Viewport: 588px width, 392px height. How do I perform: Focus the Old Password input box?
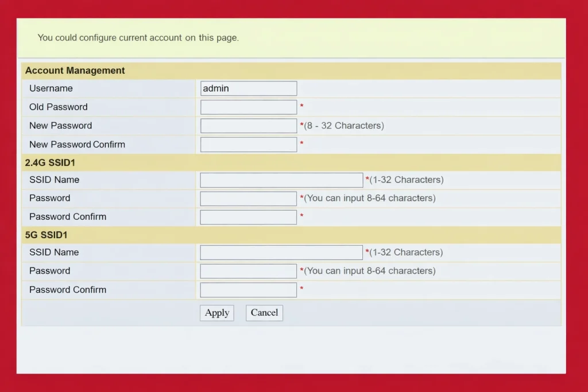[248, 107]
